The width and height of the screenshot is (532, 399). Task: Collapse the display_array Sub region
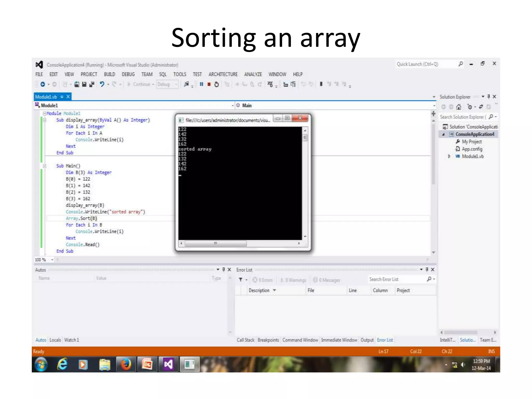(44, 120)
